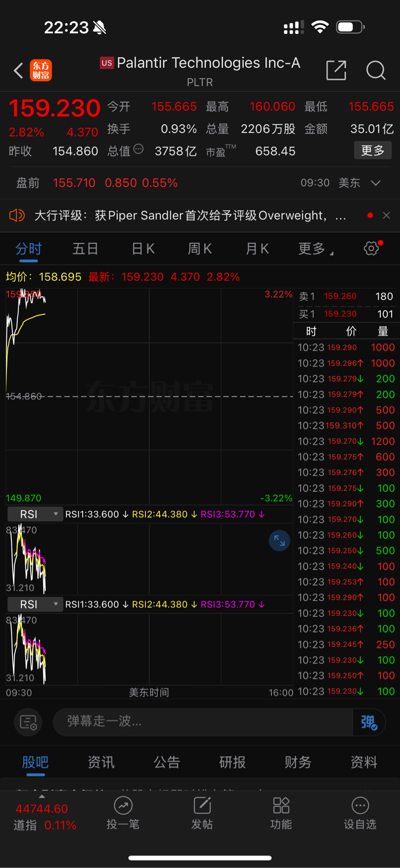Switch to the 日K tab

coord(143,249)
